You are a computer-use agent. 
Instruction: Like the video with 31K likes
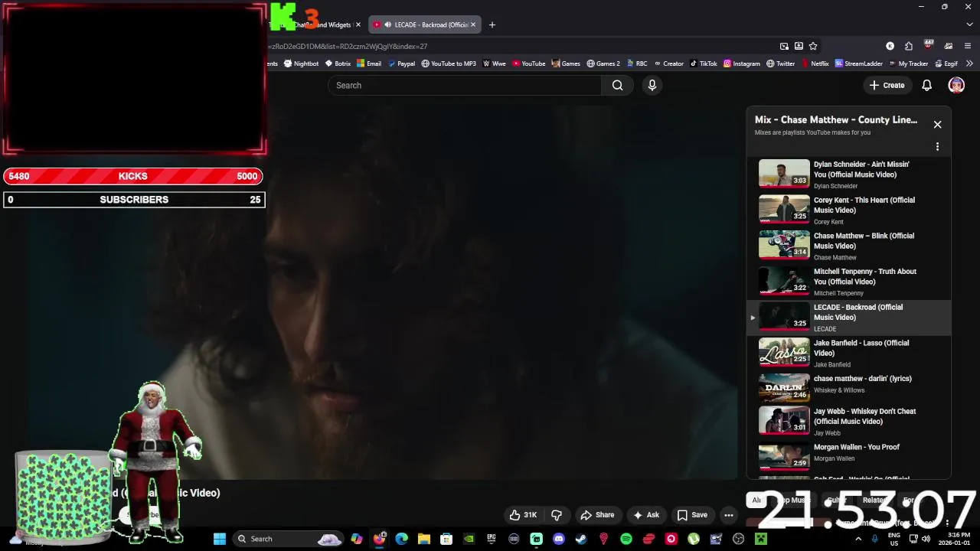(524, 515)
